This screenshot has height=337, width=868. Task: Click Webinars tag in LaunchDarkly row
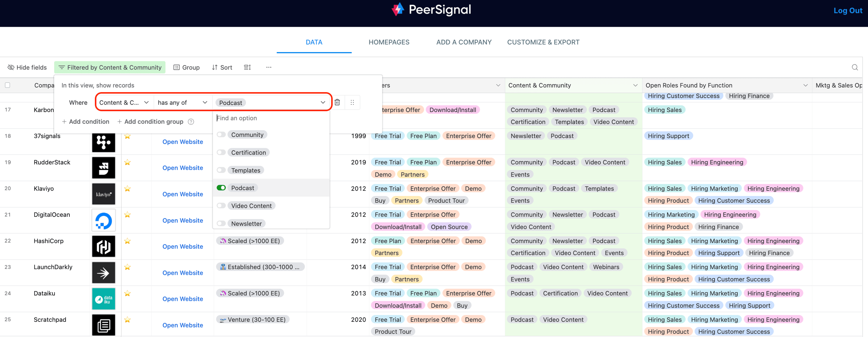606,267
